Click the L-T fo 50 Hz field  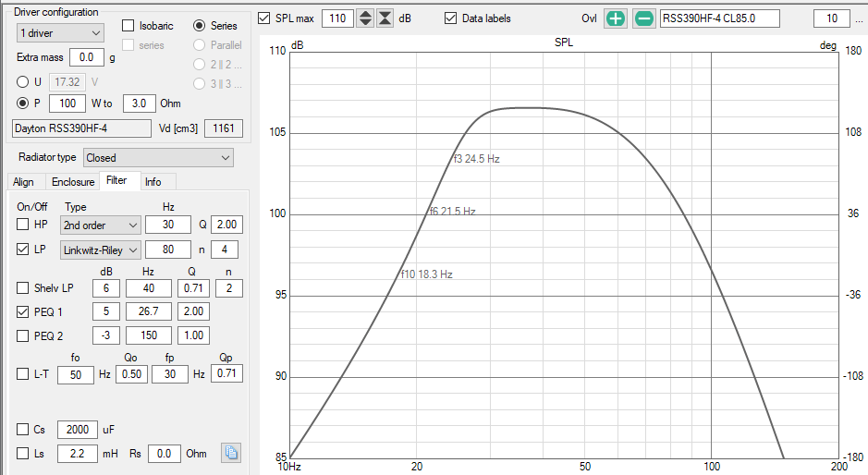(75, 374)
